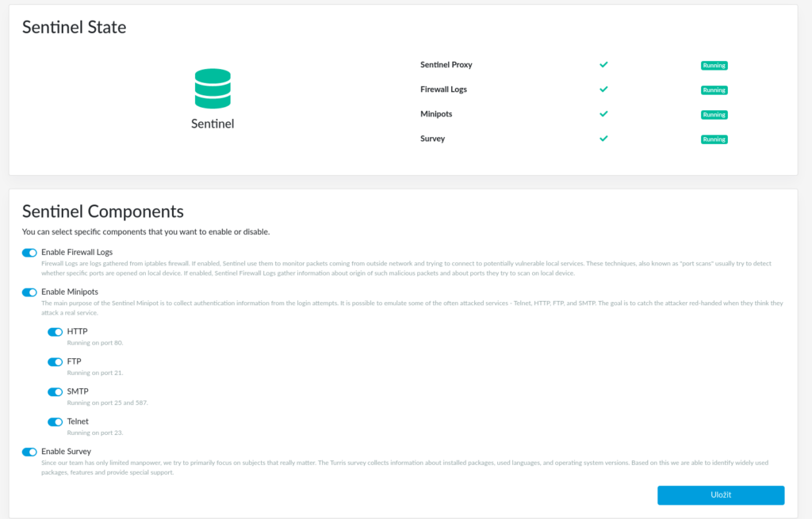Turn off the Enable Survey toggle
Image resolution: width=812 pixels, height=519 pixels.
coord(30,452)
